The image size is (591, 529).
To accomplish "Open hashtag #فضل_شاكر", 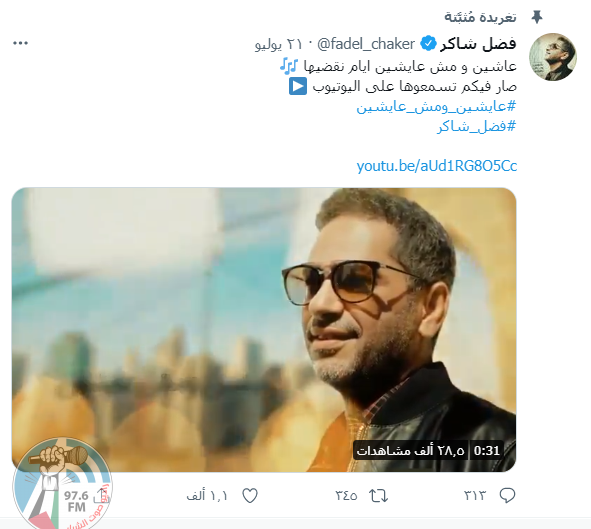I will pos(476,126).
